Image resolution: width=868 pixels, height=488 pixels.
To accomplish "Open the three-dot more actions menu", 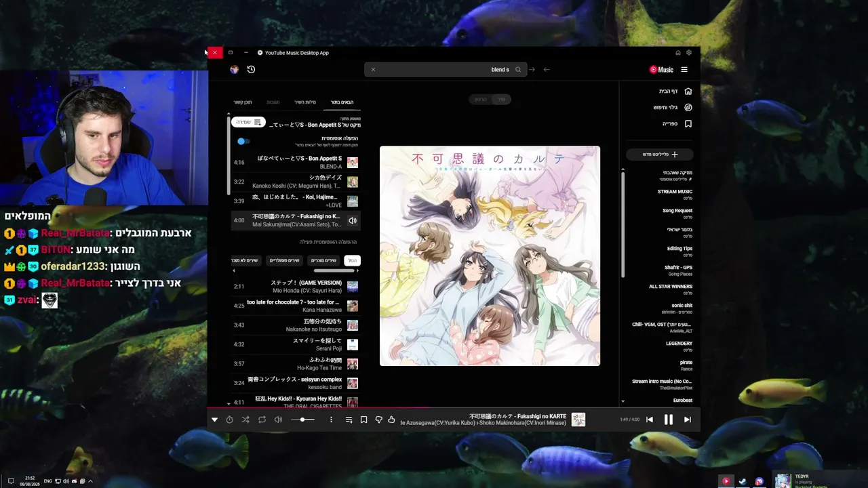I will [x=331, y=420].
